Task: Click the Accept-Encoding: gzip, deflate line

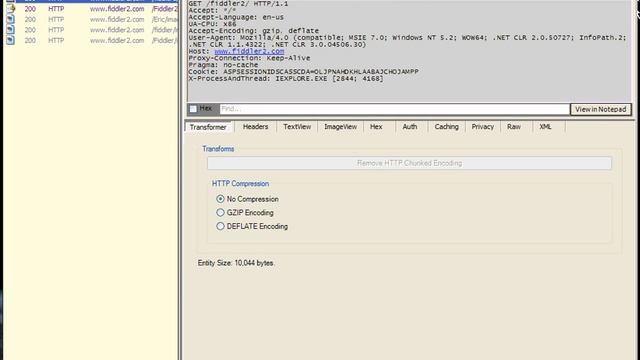Action: (253, 31)
